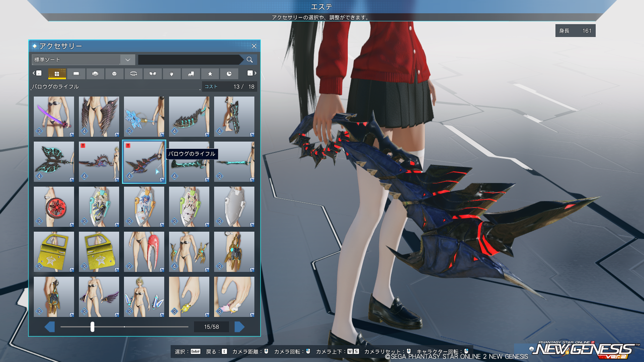The width and height of the screenshot is (644, 362).
Task: Switch to the pie-chart category tab
Action: (229, 74)
